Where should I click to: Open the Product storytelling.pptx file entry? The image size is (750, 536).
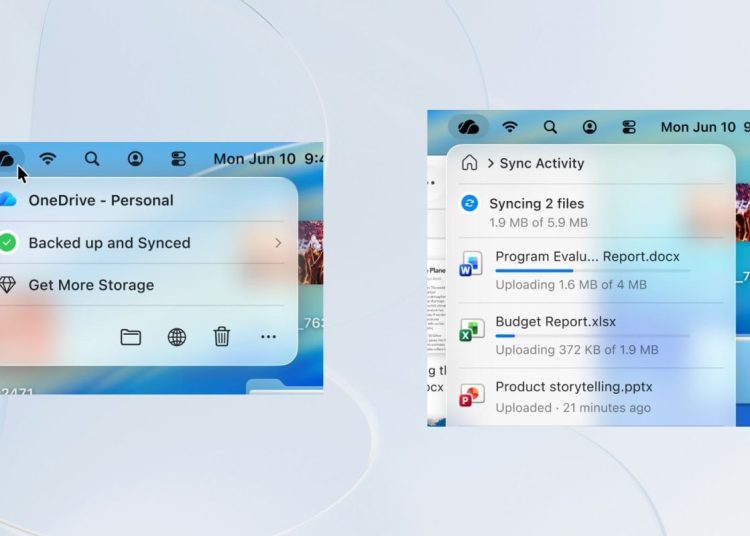[573, 387]
